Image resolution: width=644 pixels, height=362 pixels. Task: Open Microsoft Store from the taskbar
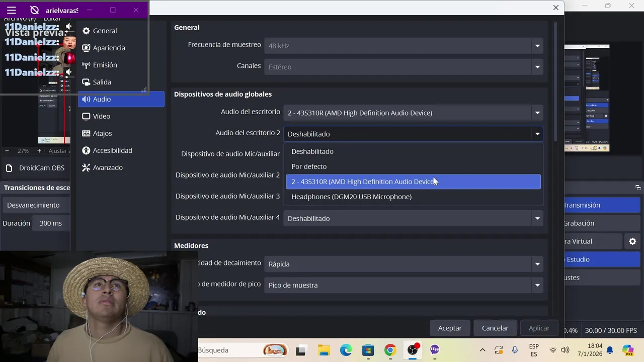(x=368, y=350)
